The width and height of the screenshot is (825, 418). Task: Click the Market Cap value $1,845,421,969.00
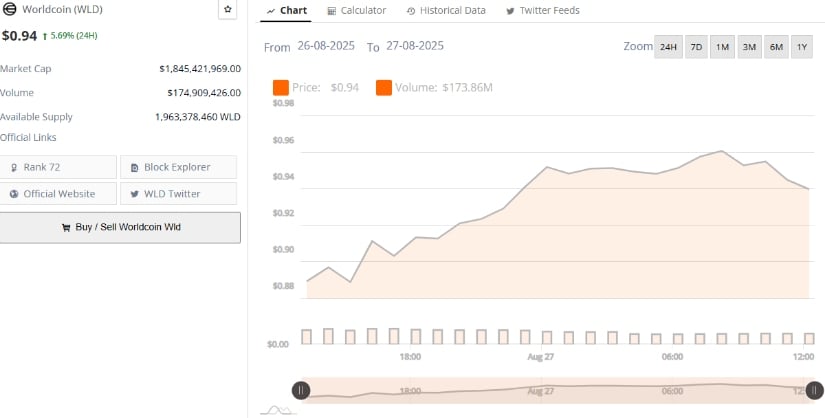pyautogui.click(x=200, y=68)
